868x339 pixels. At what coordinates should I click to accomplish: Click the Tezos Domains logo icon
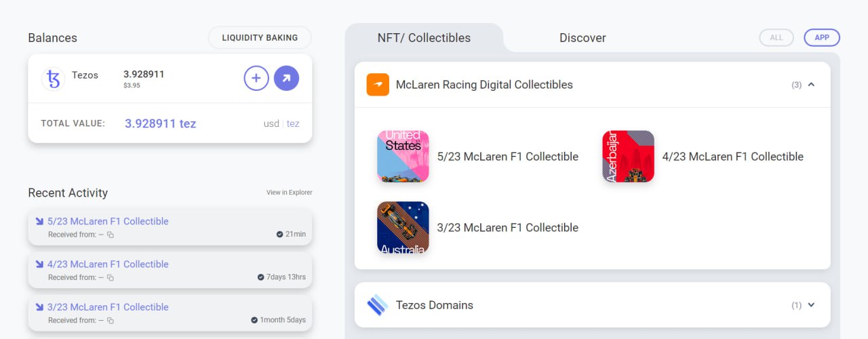tap(378, 305)
